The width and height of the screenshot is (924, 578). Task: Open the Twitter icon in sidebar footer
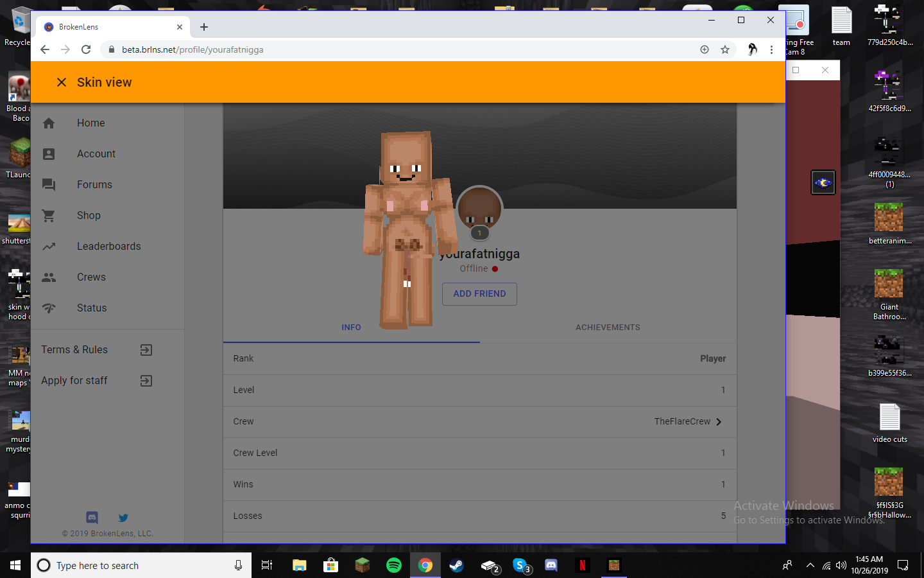click(123, 518)
